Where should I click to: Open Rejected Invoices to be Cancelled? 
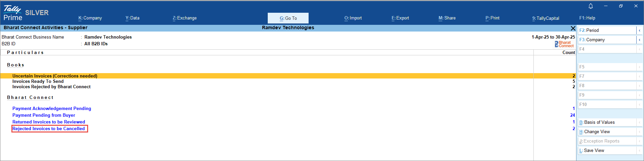click(x=49, y=129)
